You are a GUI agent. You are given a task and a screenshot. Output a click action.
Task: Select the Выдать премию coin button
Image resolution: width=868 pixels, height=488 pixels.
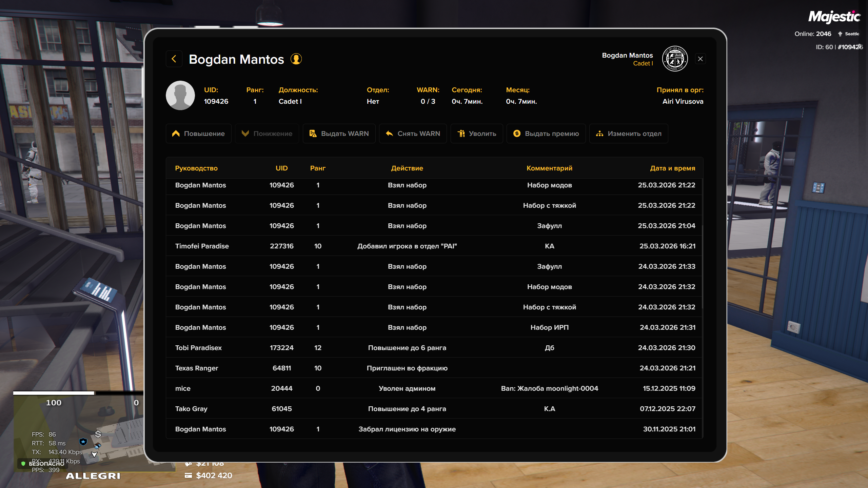click(x=546, y=134)
